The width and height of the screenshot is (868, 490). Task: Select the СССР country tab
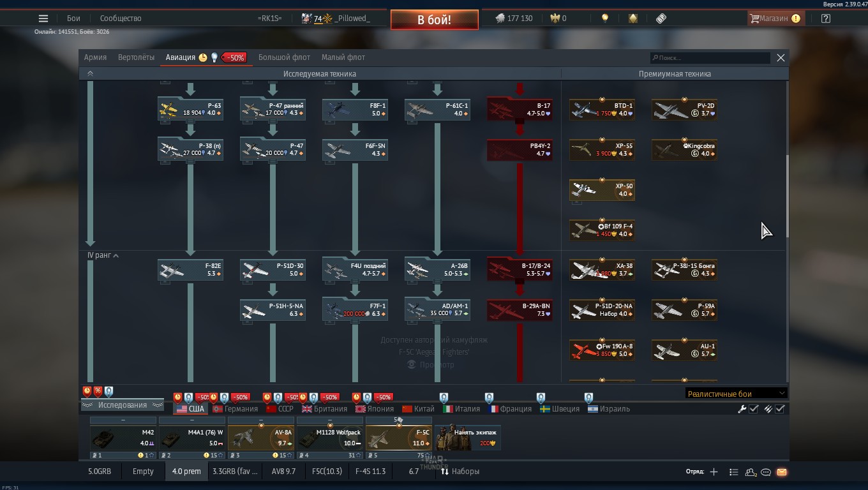click(x=280, y=409)
